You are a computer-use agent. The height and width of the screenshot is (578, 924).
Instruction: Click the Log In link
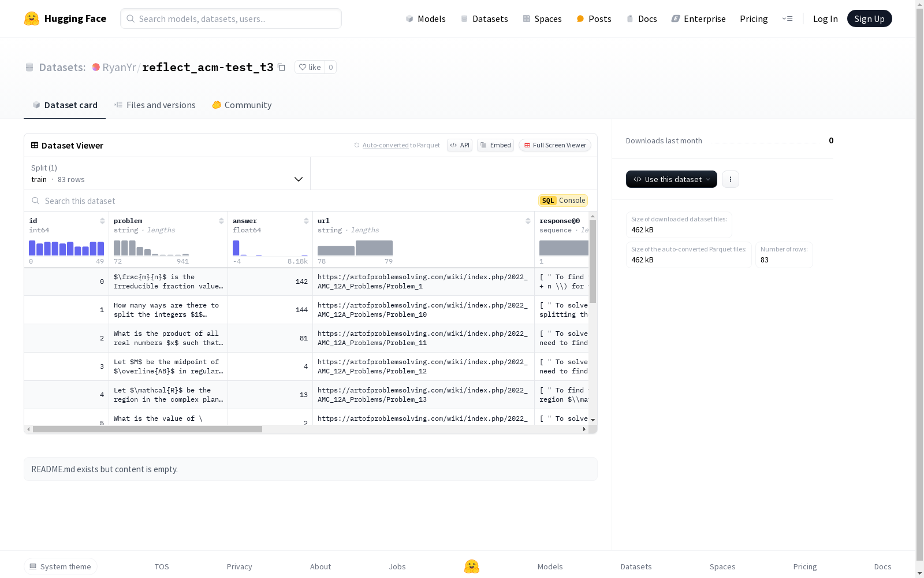pyautogui.click(x=825, y=18)
